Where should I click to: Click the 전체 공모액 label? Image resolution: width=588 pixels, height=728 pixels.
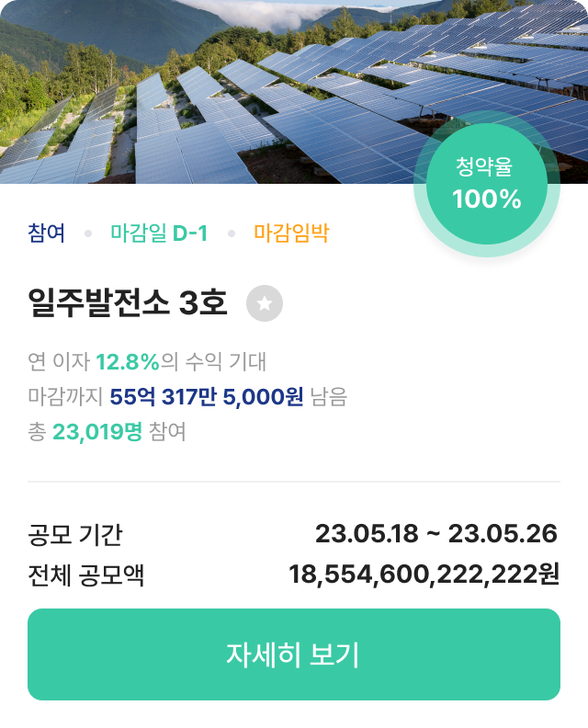pyautogui.click(x=85, y=575)
